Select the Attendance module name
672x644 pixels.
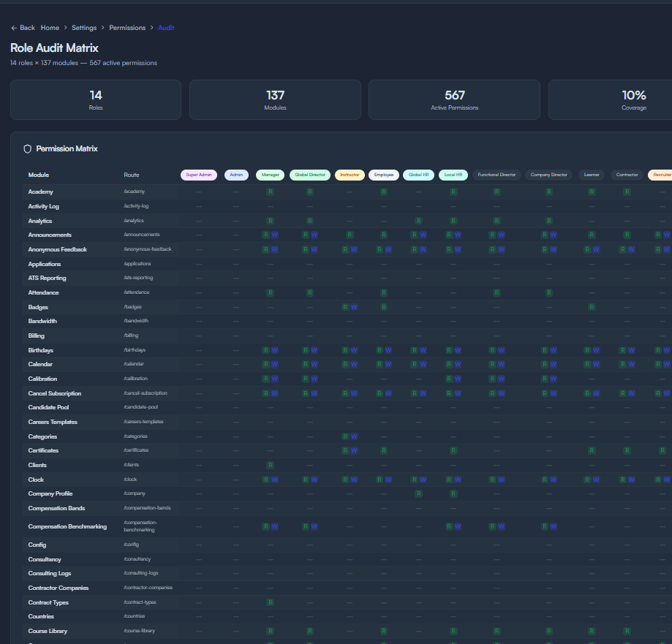43,292
